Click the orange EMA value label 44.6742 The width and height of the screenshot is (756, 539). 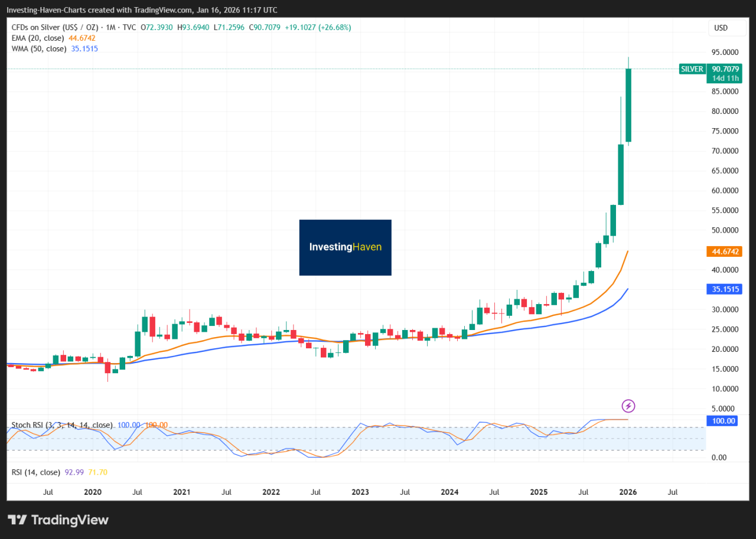pos(724,251)
